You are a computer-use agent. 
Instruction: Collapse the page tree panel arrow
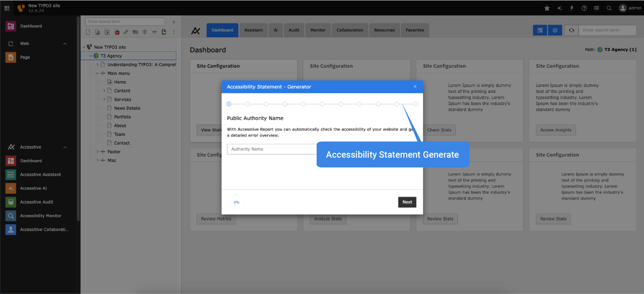pos(174,22)
